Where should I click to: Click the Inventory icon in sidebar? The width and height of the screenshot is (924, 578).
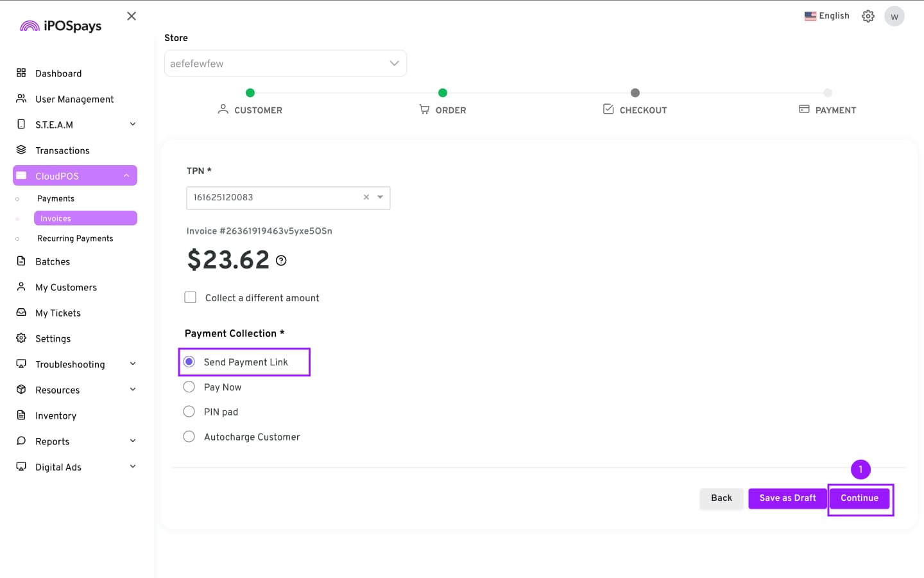click(21, 416)
